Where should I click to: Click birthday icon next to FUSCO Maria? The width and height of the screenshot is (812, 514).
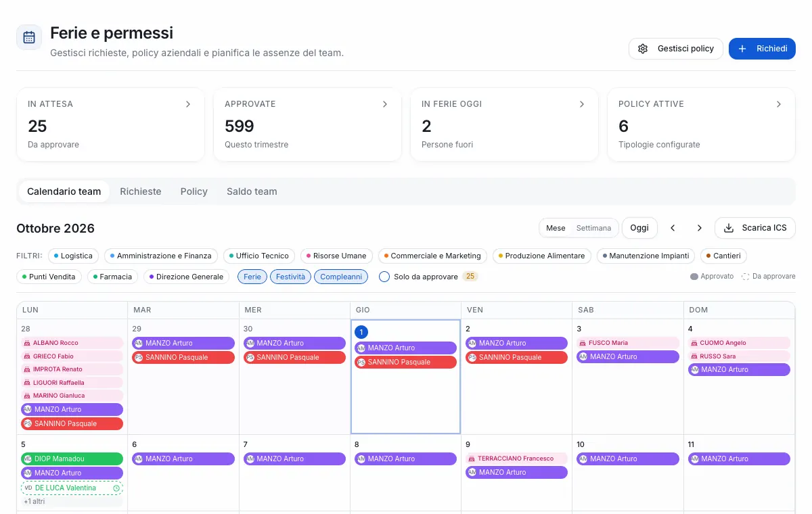click(583, 343)
